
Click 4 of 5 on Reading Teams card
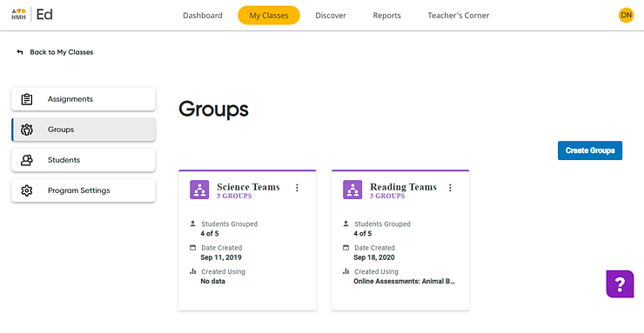363,234
